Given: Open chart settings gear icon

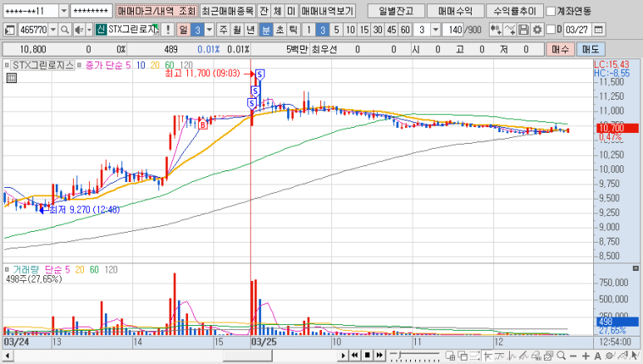Looking at the screenshot, I should click(537, 30).
